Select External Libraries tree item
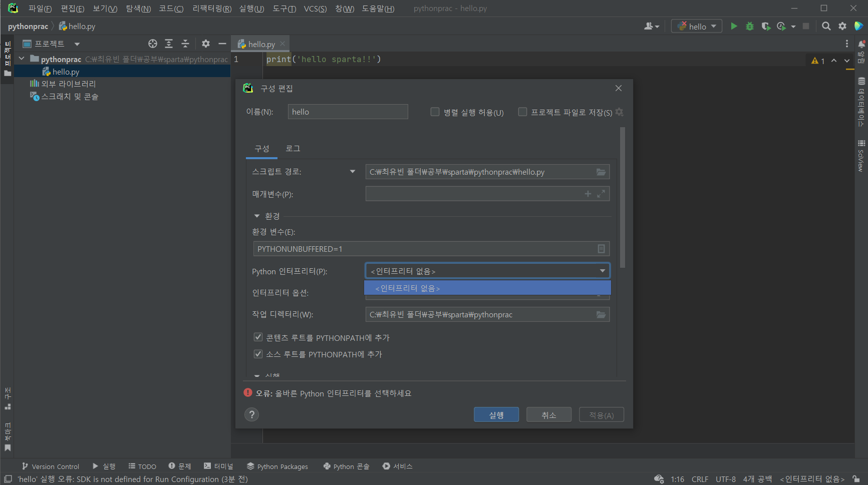The image size is (868, 485). point(63,84)
